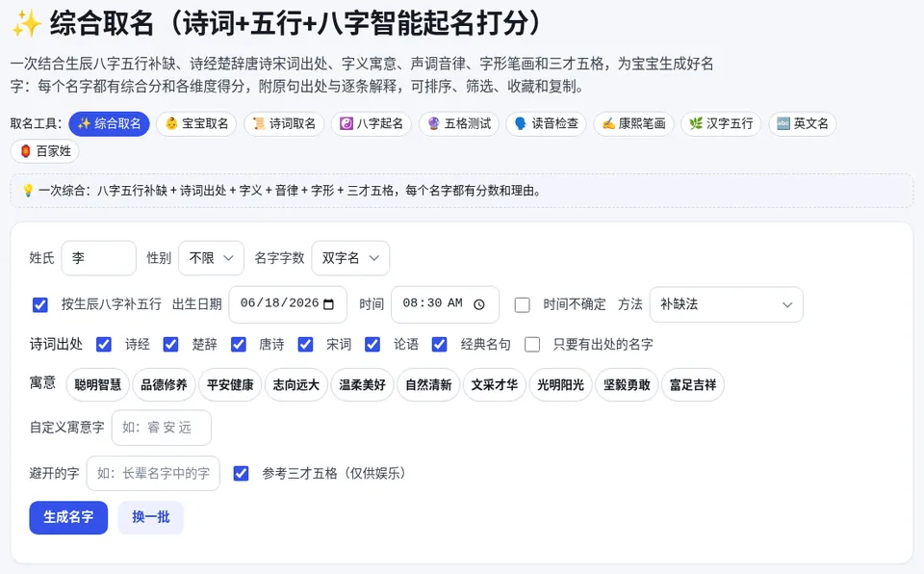
Task: Uncheck the 楚辞 source checkbox
Action: [171, 345]
